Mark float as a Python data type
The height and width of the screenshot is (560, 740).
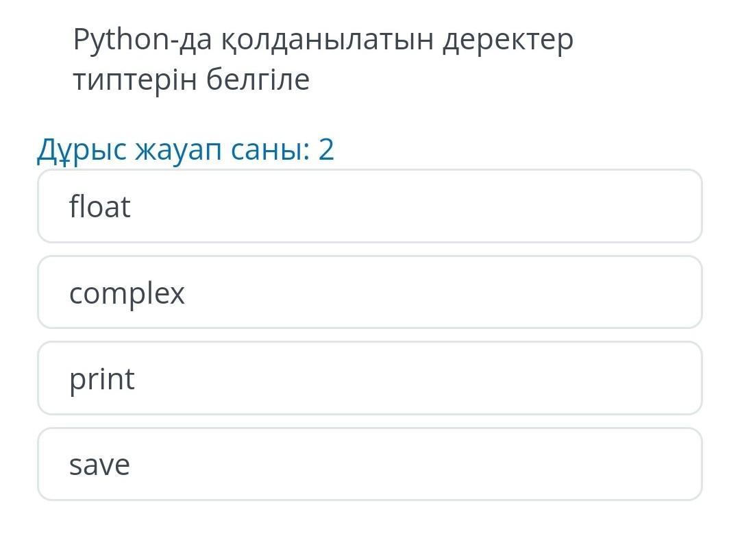[x=370, y=206]
